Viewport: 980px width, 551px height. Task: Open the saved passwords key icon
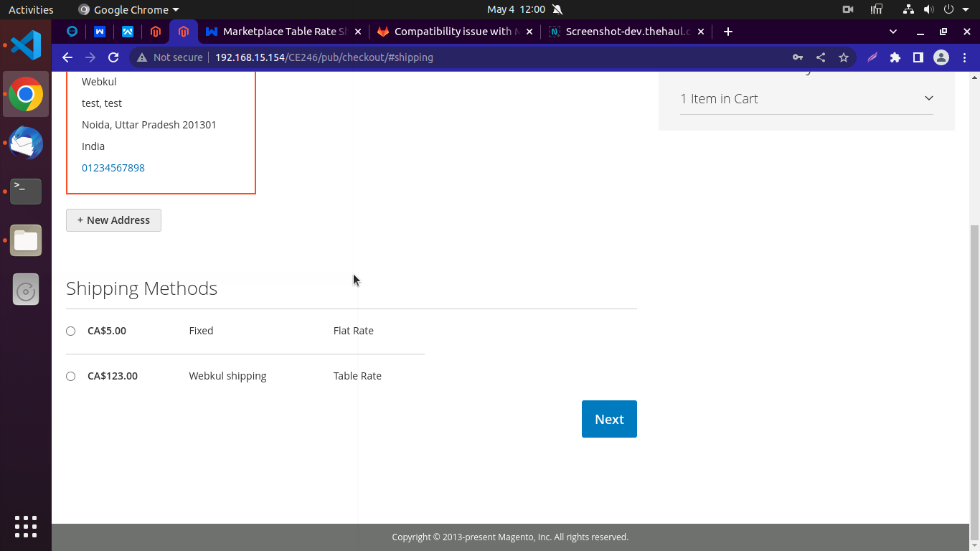[x=797, y=57]
